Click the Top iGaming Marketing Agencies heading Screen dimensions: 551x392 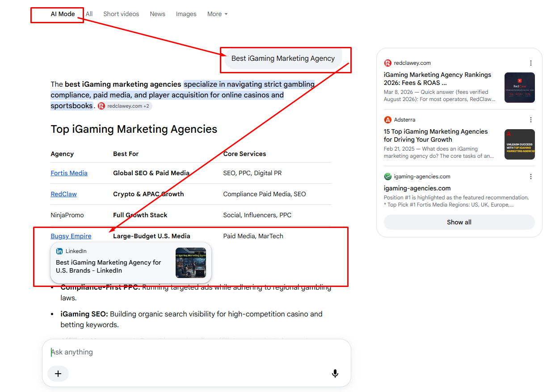click(x=134, y=129)
